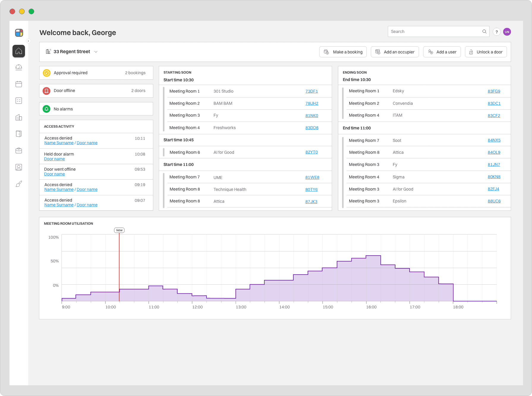Click the Unlock a door button

tap(486, 52)
